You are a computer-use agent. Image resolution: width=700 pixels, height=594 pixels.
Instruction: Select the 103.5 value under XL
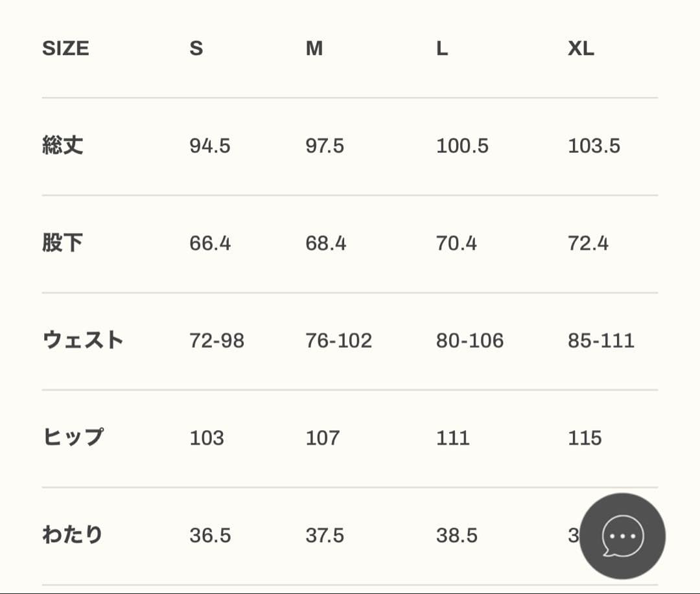click(x=594, y=146)
